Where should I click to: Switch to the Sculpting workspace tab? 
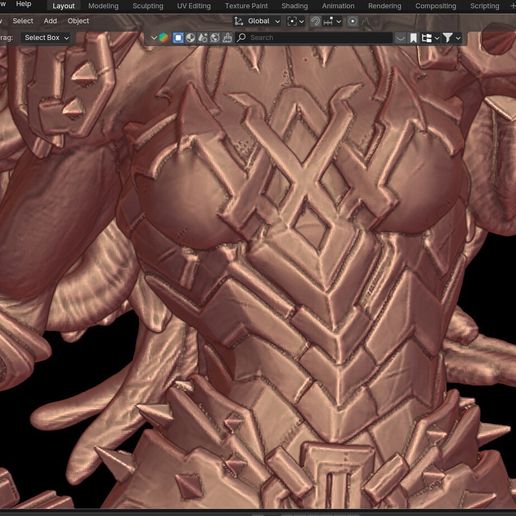pyautogui.click(x=148, y=6)
